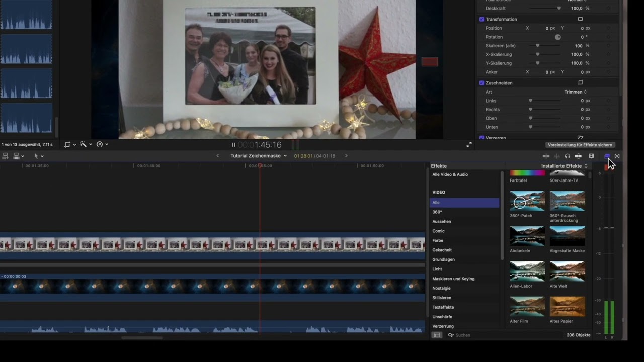
Task: Toggle skimming icon in timeline toolbar
Action: [x=546, y=156]
